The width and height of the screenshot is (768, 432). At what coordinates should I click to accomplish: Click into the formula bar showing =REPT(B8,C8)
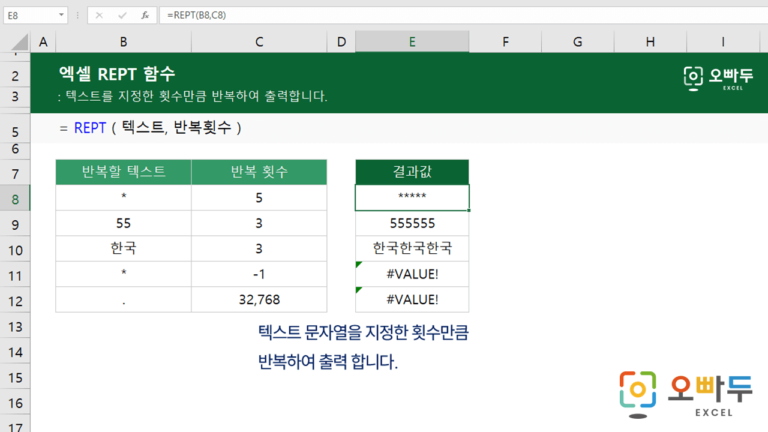pyautogui.click(x=463, y=15)
